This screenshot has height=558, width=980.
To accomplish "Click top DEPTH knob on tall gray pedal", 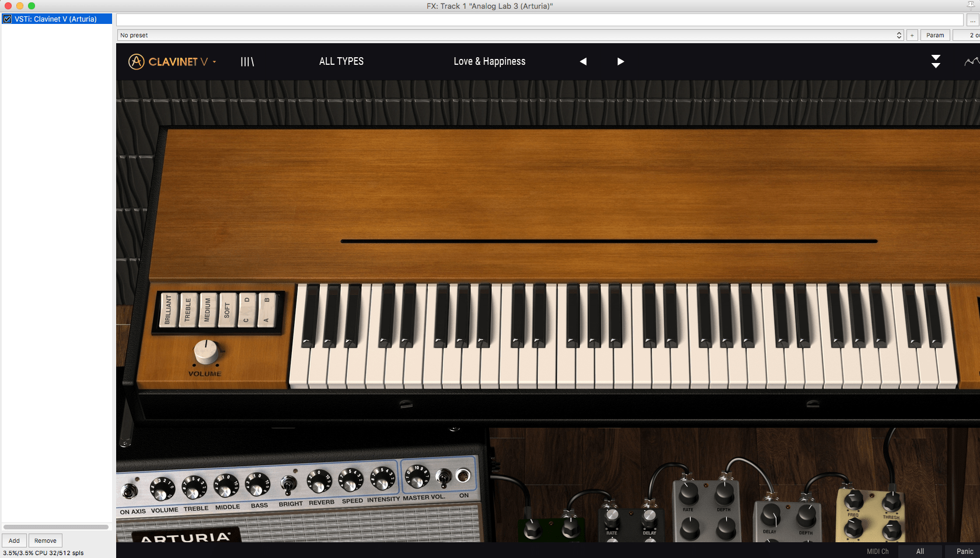I will coord(724,494).
